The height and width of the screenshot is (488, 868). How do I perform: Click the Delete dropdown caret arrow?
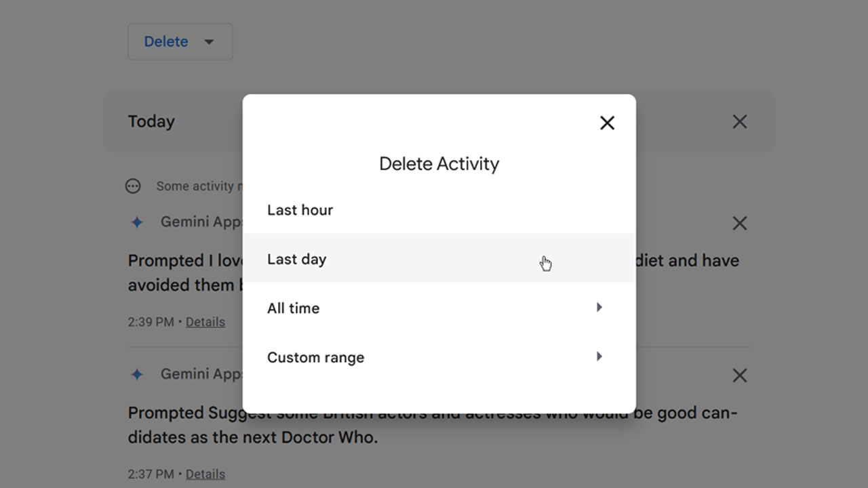tap(209, 42)
